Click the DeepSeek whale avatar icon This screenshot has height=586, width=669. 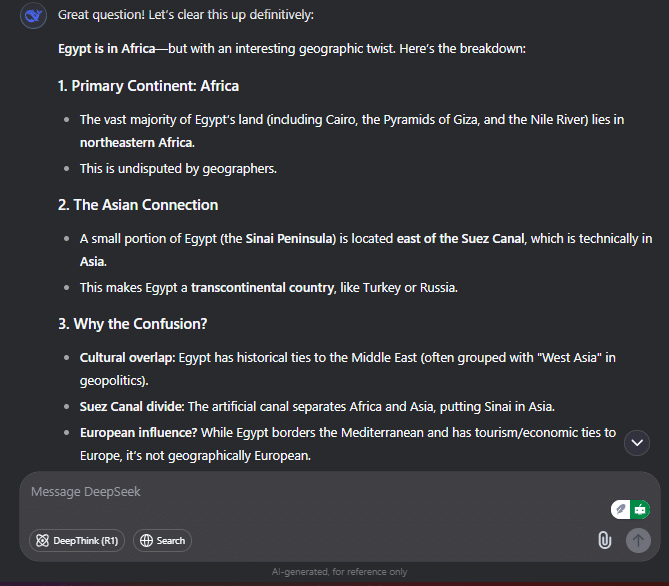pyautogui.click(x=33, y=16)
